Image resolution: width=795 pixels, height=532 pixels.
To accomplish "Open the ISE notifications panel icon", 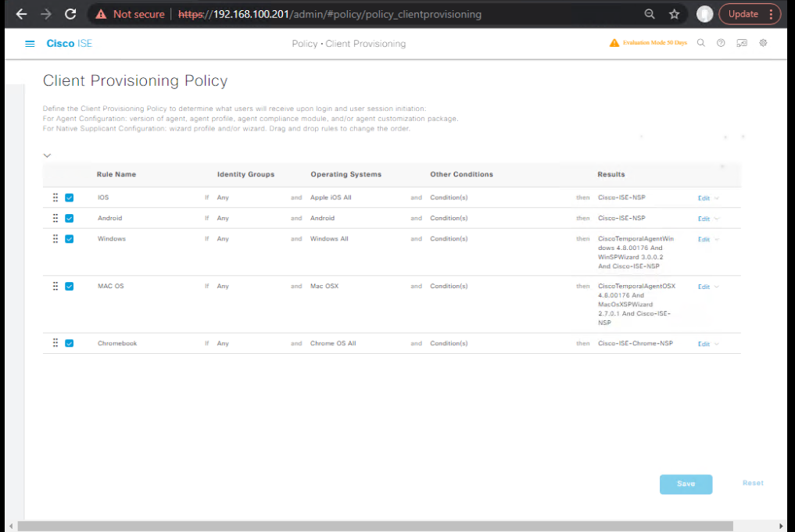I will coord(742,43).
